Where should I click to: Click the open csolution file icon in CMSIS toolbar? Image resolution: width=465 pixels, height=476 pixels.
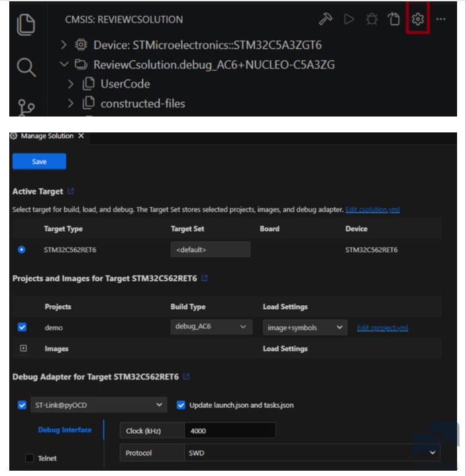[394, 19]
